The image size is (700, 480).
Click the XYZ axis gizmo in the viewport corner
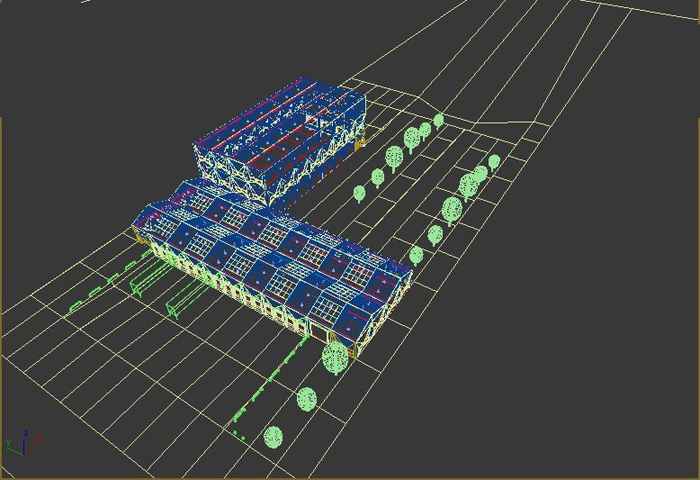(22, 442)
